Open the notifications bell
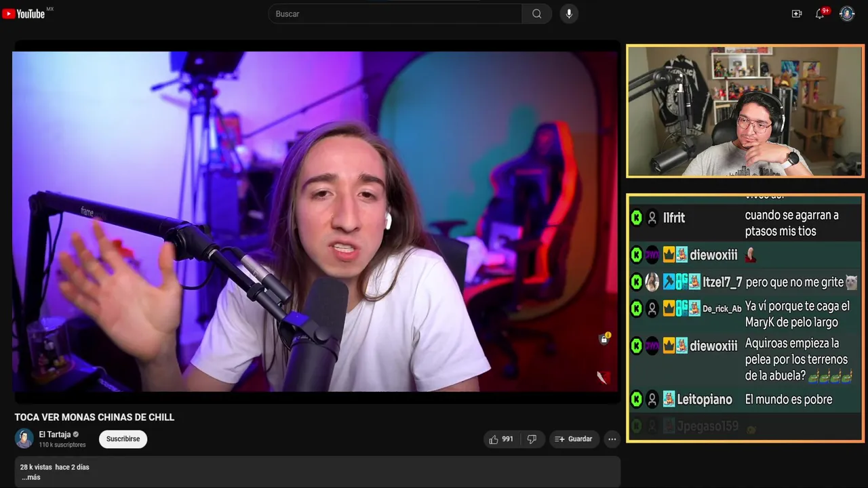This screenshot has width=868, height=488. [x=820, y=14]
